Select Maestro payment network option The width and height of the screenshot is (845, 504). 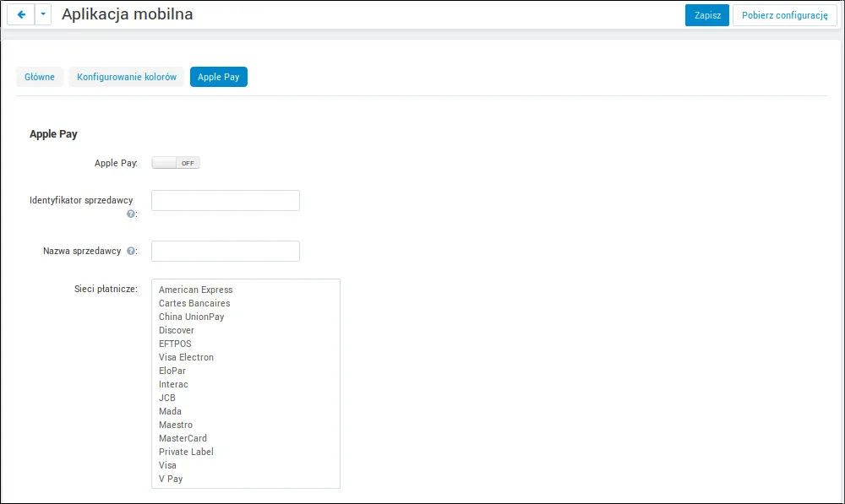(246, 425)
